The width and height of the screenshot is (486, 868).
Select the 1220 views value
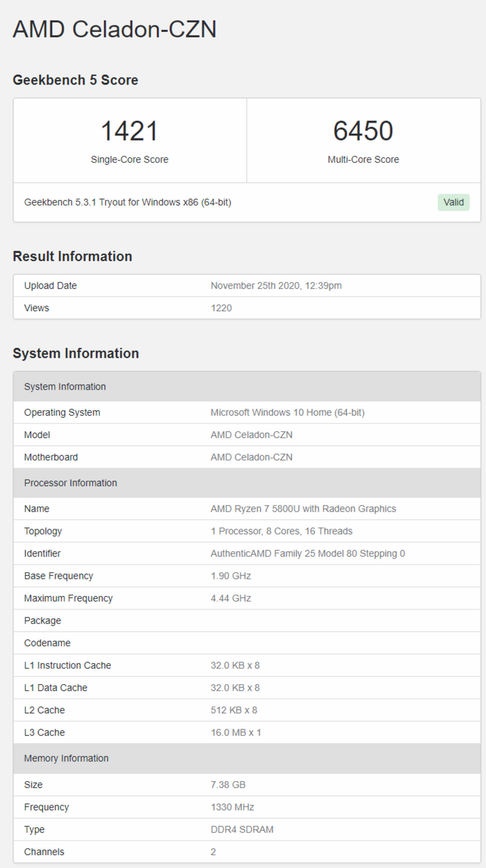221,308
